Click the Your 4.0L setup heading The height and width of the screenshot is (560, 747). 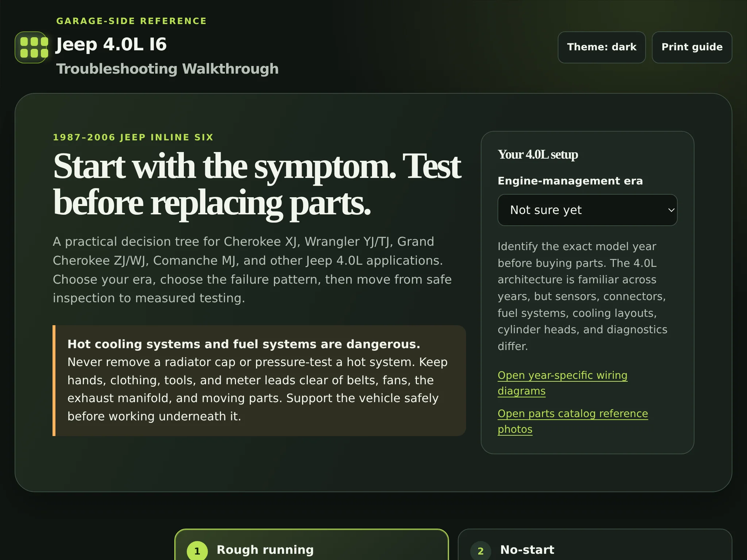coord(538,155)
